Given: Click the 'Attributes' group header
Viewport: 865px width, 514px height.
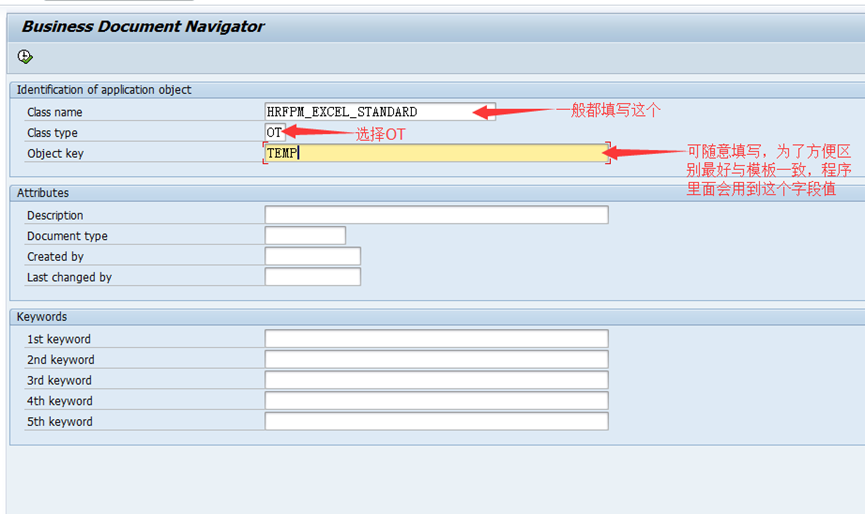Looking at the screenshot, I should pos(42,193).
